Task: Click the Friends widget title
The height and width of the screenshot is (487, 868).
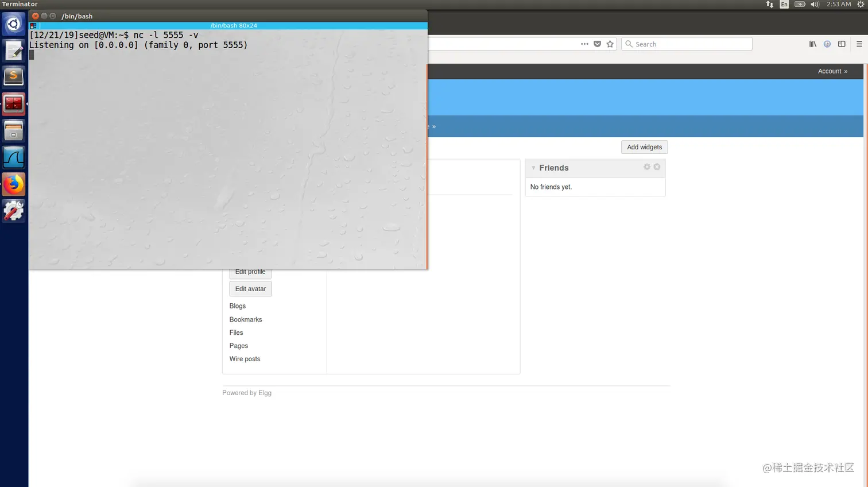Action: 554,168
